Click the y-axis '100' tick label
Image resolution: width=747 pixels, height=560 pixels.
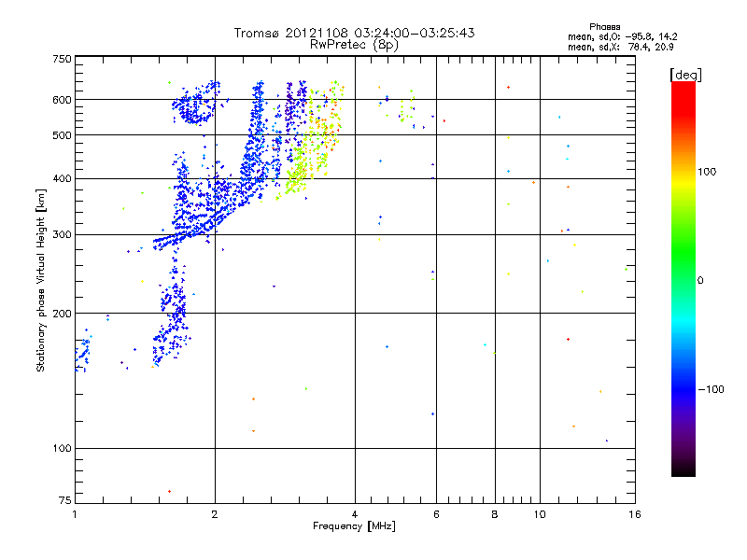(x=62, y=448)
